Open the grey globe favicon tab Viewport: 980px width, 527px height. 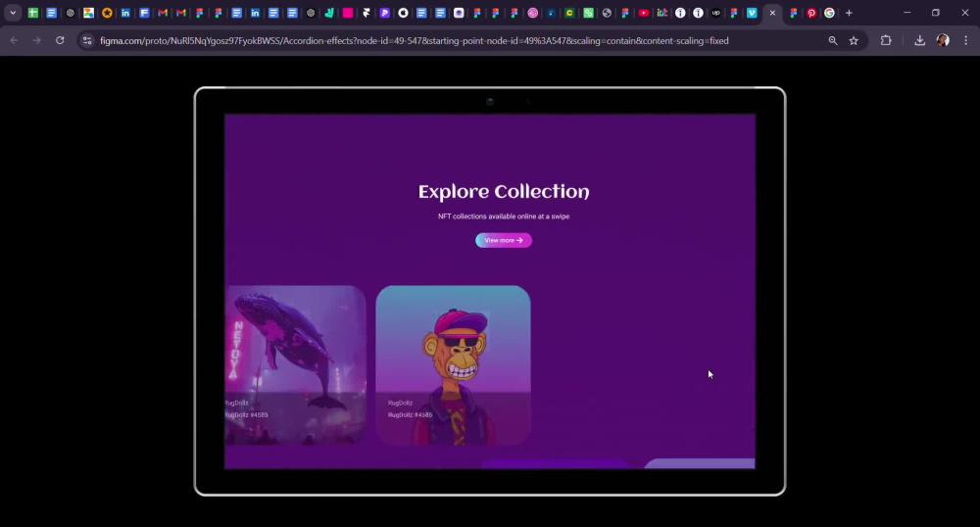point(607,13)
